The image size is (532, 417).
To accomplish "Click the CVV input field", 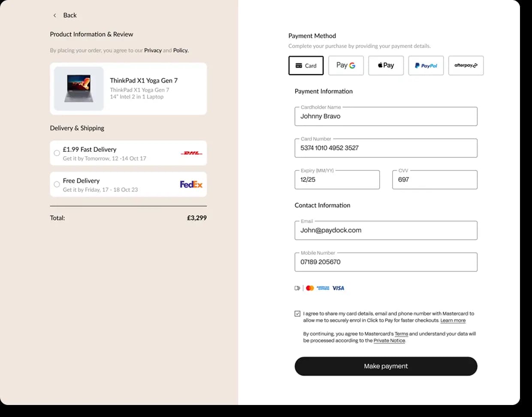I will coord(435,180).
